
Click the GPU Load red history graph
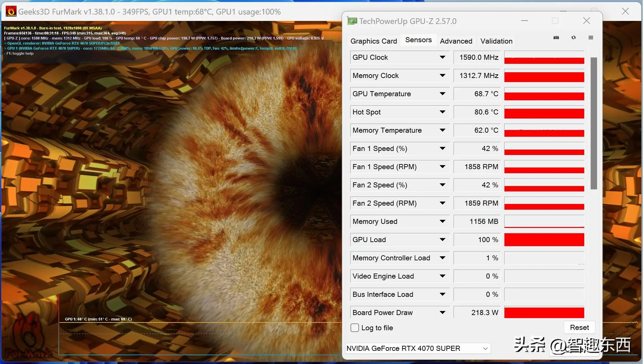[x=544, y=239]
